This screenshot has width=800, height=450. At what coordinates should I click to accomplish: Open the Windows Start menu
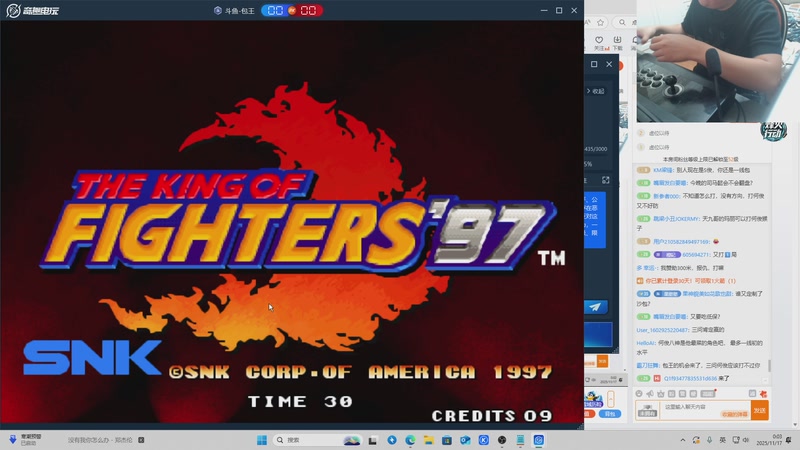click(x=262, y=440)
